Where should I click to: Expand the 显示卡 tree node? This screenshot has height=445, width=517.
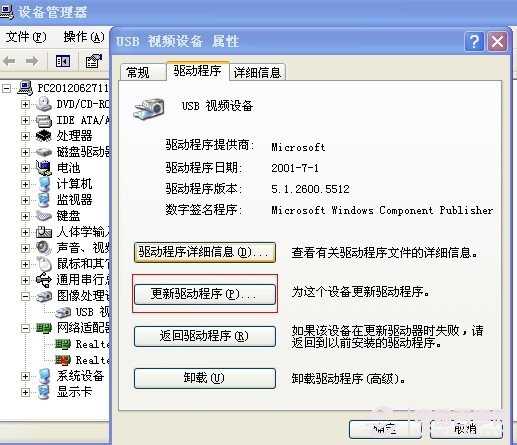25,392
